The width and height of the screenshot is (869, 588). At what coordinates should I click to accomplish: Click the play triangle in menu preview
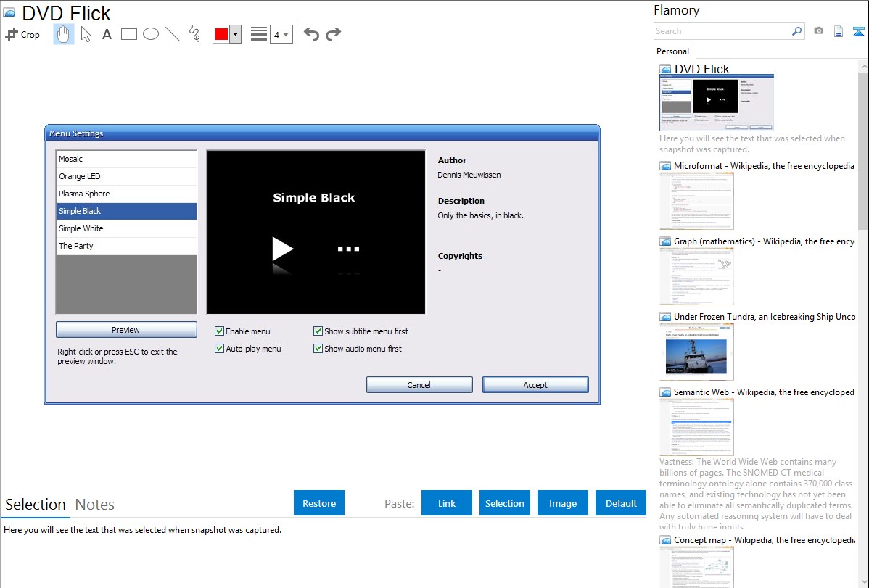283,249
